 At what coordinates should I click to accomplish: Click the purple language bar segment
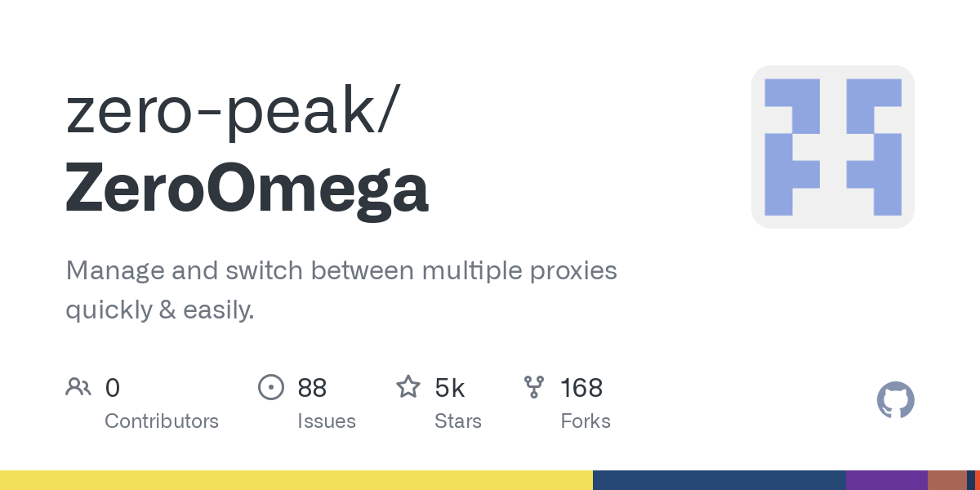click(x=887, y=480)
